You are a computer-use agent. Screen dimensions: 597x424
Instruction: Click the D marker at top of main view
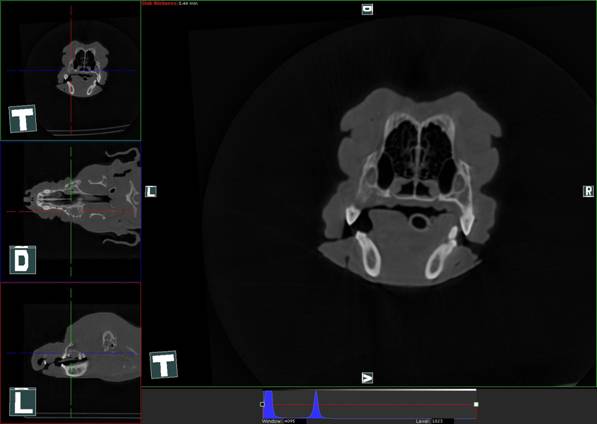pos(367,9)
